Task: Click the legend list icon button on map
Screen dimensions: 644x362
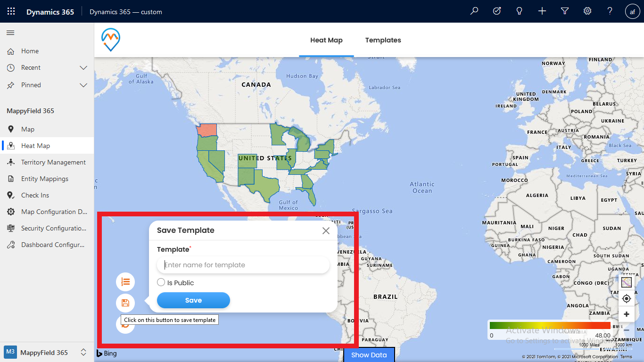Action: (x=125, y=282)
